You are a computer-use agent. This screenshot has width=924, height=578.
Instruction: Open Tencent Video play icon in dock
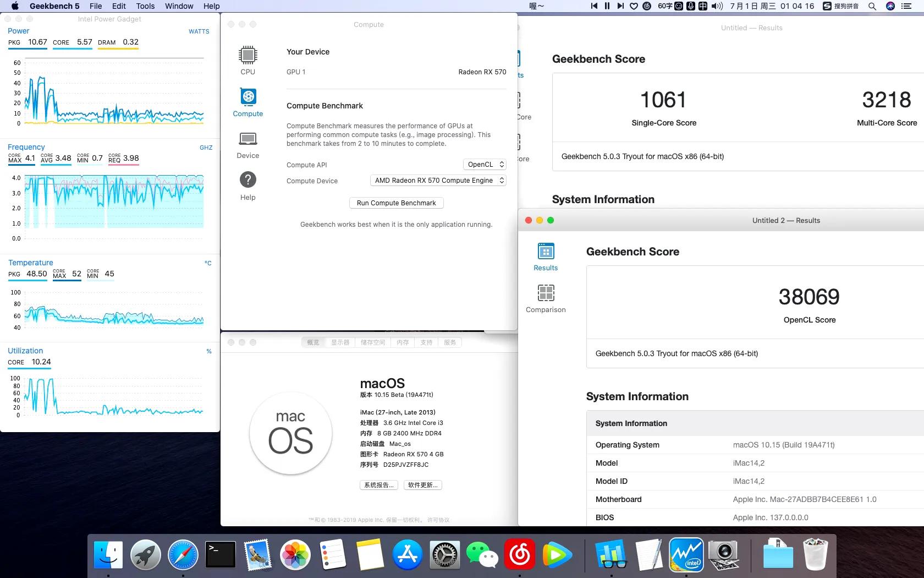click(557, 554)
